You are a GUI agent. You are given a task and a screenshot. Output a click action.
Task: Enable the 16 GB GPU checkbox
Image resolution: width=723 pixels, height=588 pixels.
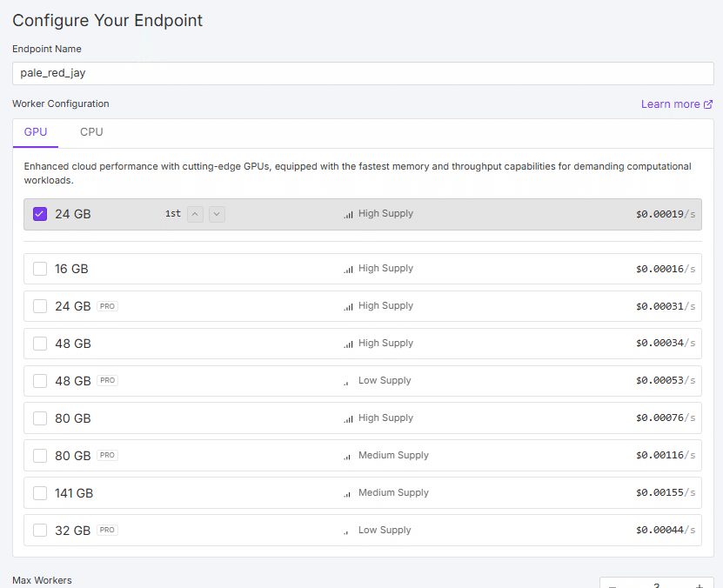click(x=40, y=269)
